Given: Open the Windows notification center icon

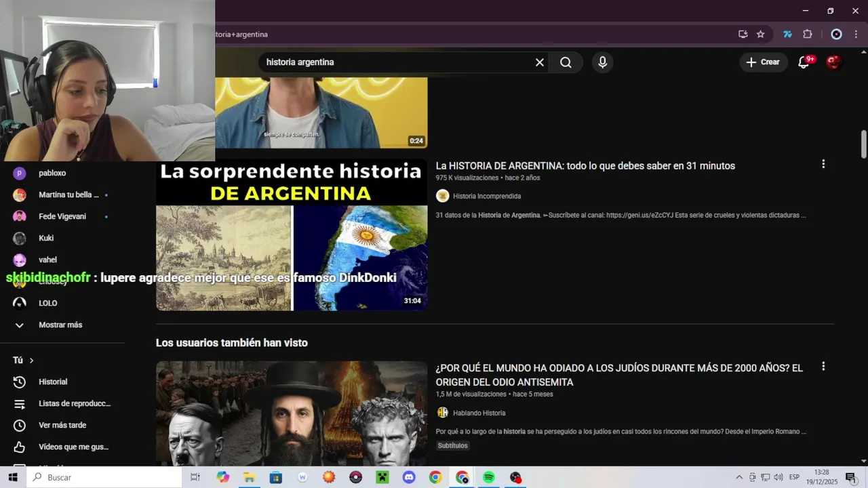Looking at the screenshot, I should pos(850,478).
